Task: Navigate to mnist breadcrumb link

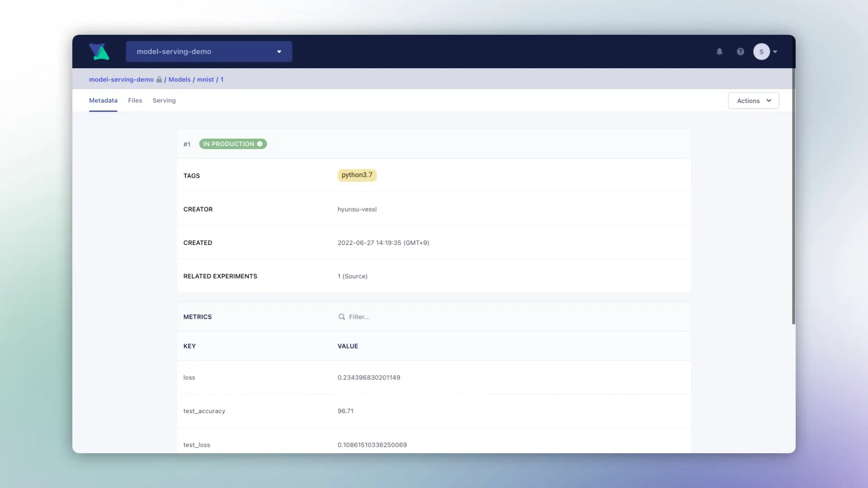Action: click(x=205, y=80)
